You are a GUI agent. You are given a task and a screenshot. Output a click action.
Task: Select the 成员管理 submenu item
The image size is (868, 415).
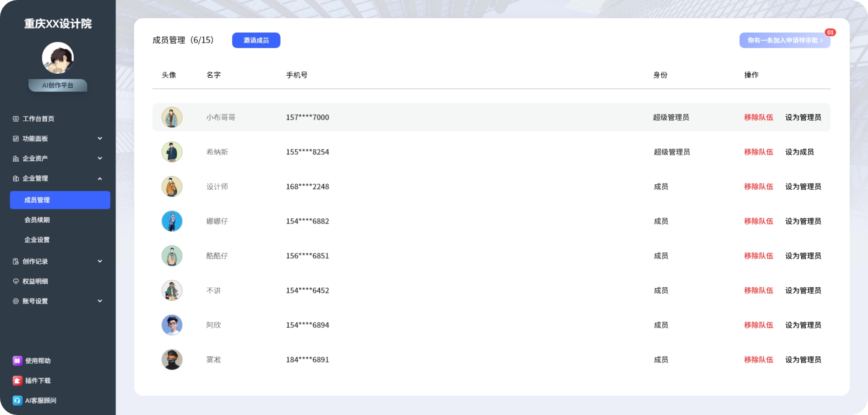pos(60,200)
